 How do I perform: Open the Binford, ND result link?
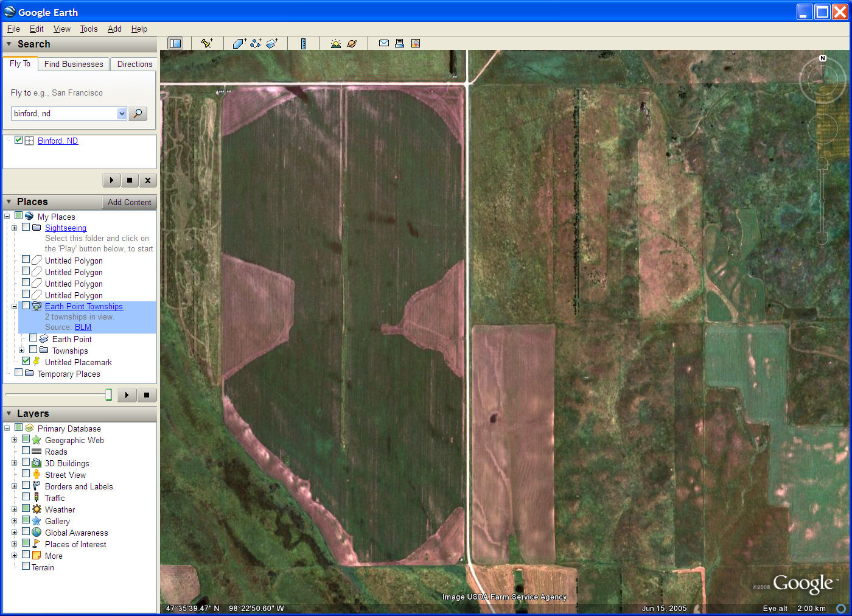58,141
